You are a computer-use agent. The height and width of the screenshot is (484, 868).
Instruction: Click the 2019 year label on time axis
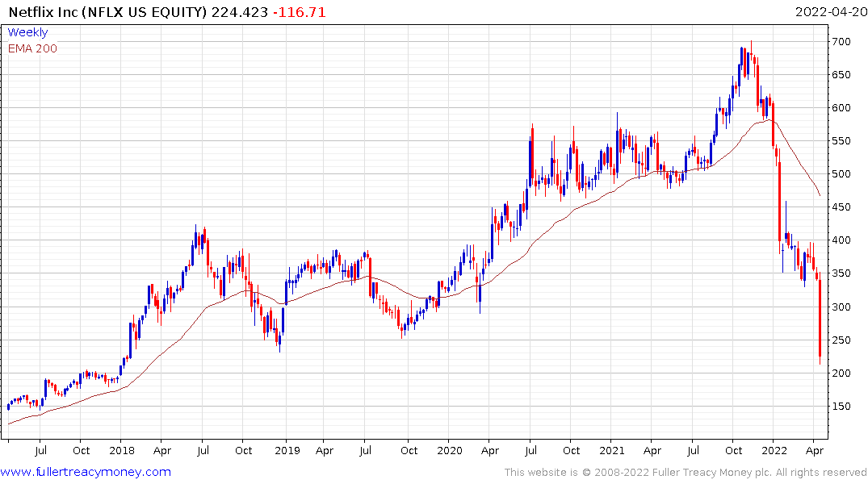pyautogui.click(x=287, y=451)
